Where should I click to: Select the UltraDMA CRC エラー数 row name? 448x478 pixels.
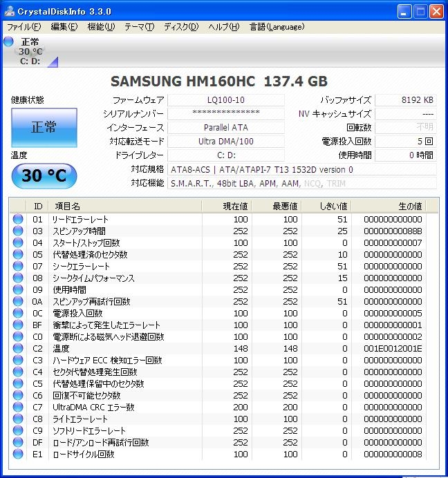(93, 407)
